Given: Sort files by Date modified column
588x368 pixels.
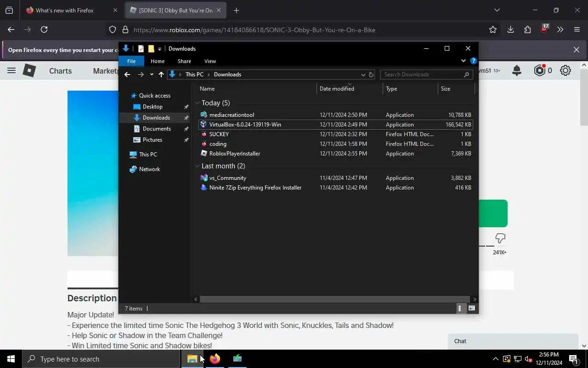Looking at the screenshot, I should pos(349,89).
